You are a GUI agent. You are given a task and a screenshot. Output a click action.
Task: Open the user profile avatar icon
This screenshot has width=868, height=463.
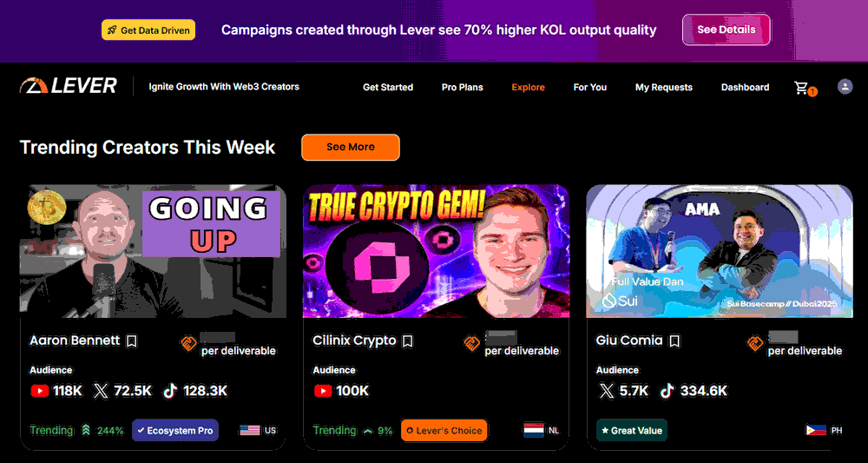click(x=845, y=86)
